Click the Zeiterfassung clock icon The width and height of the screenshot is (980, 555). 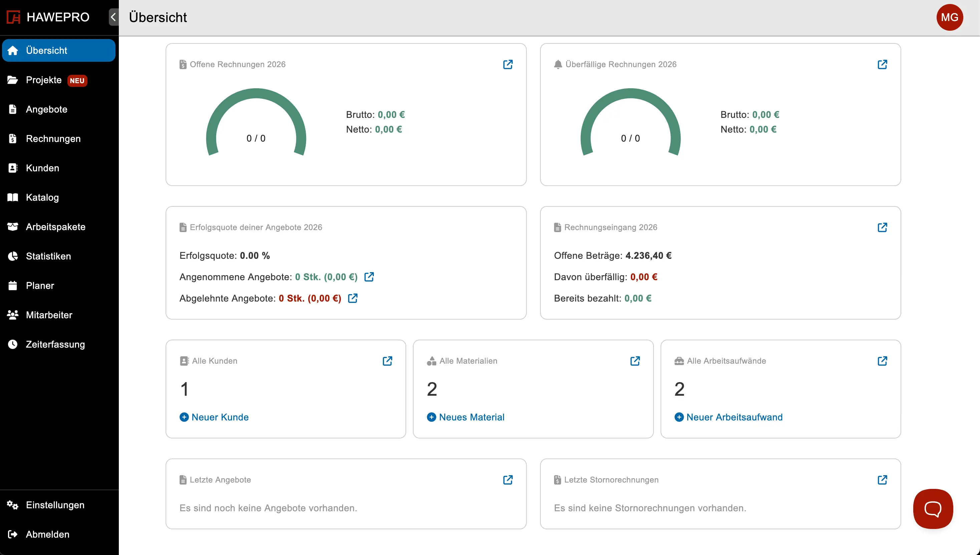13,344
